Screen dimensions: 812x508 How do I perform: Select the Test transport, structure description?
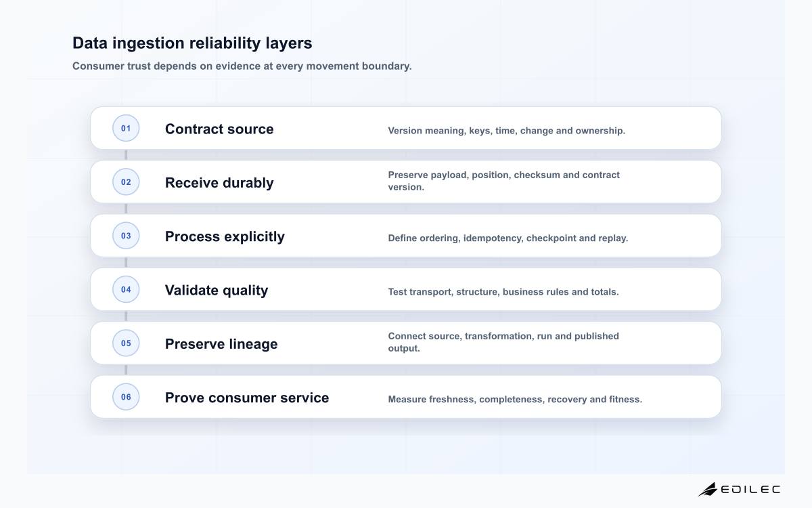(503, 292)
